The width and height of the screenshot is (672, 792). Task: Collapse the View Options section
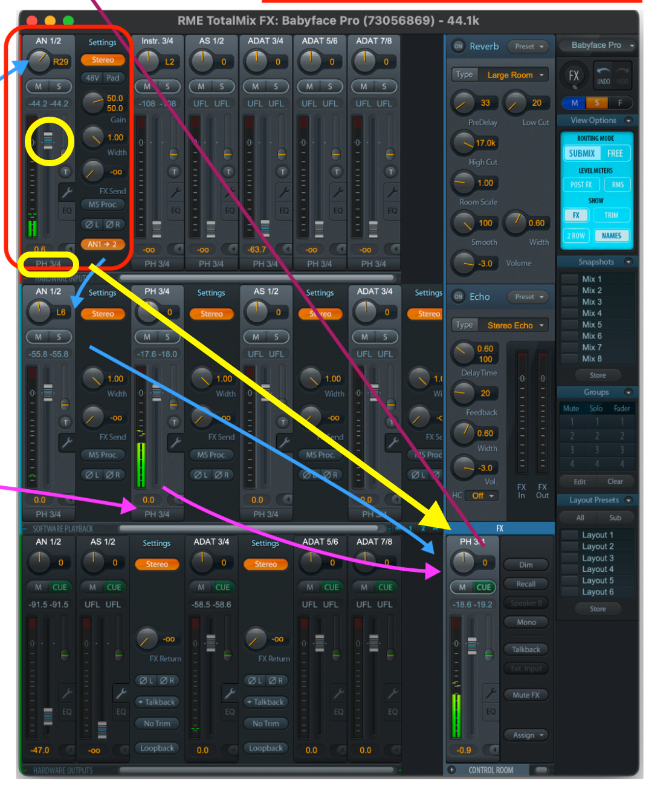click(x=628, y=120)
